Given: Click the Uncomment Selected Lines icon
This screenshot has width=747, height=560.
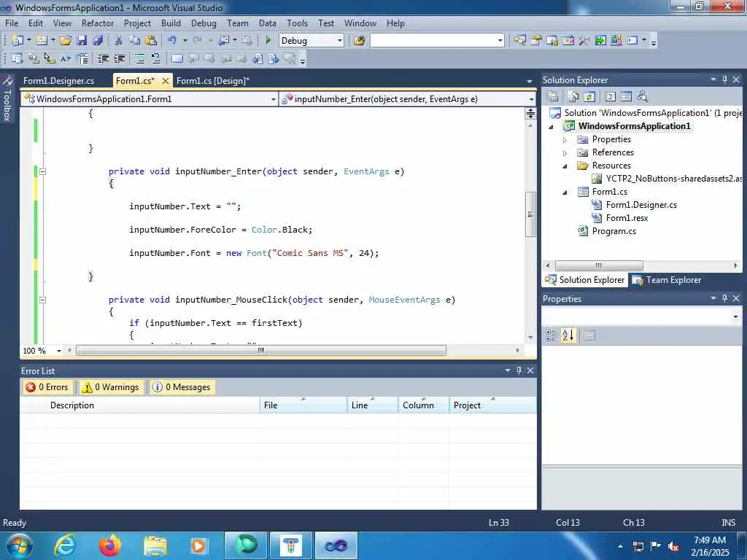Looking at the screenshot, I should point(156,58).
